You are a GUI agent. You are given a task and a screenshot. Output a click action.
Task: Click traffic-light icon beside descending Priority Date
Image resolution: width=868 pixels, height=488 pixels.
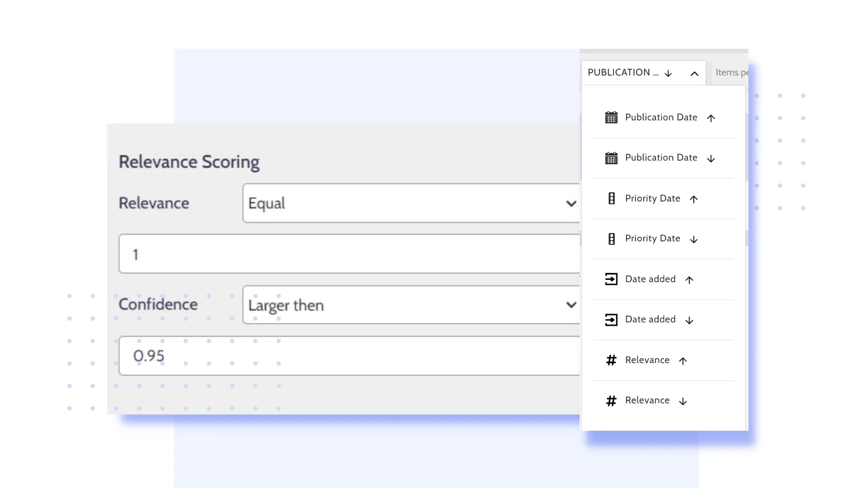click(x=611, y=239)
